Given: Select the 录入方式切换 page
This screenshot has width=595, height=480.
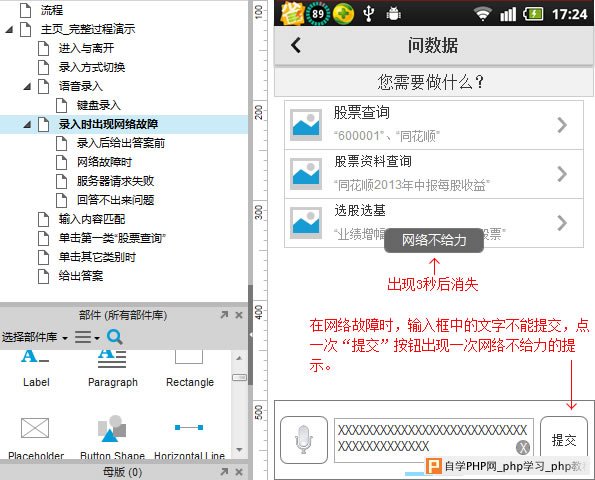Looking at the screenshot, I should [x=91, y=67].
